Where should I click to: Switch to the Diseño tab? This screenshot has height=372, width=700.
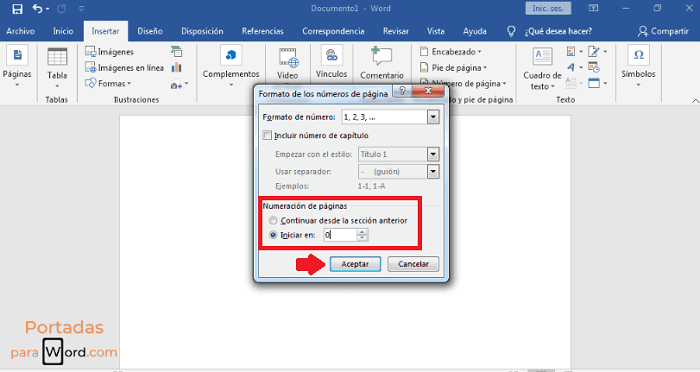coord(150,31)
